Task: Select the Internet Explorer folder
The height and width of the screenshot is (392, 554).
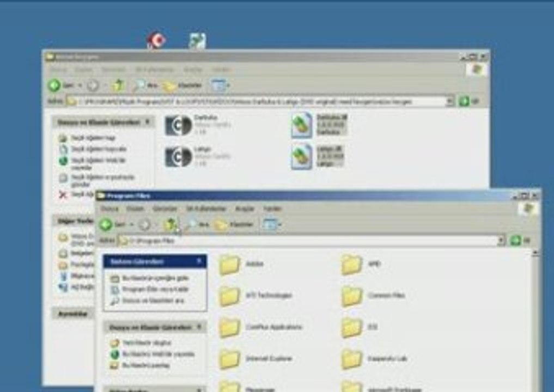Action: [x=255, y=359]
